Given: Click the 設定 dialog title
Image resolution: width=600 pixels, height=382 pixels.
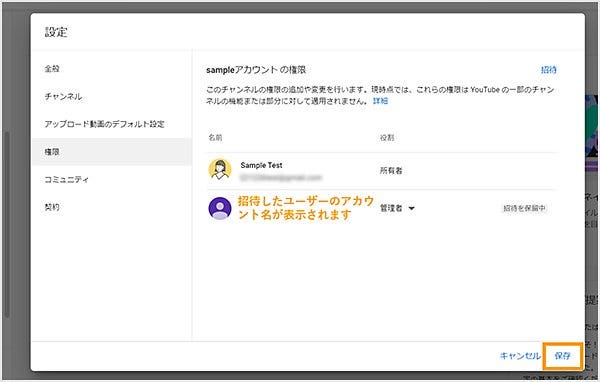Looking at the screenshot, I should click(x=56, y=32).
